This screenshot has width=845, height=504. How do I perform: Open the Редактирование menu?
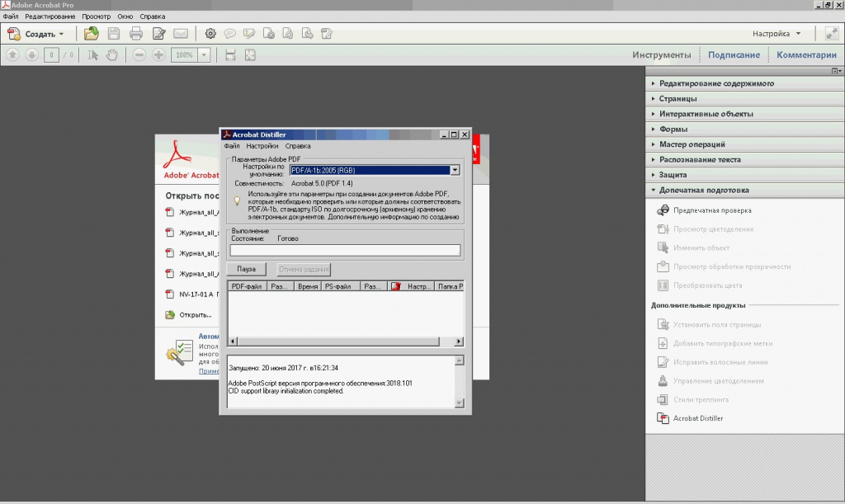[50, 16]
